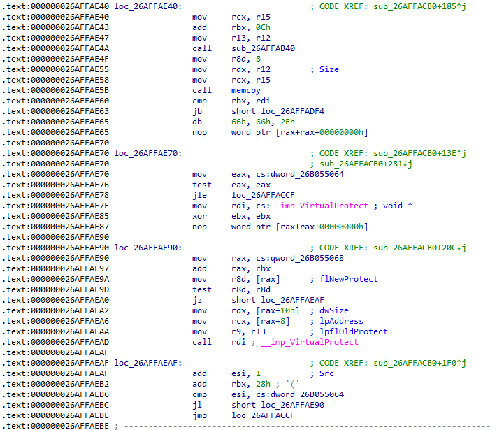Jump to the memcpy function reference
This screenshot has width=504, height=430.
pos(246,90)
